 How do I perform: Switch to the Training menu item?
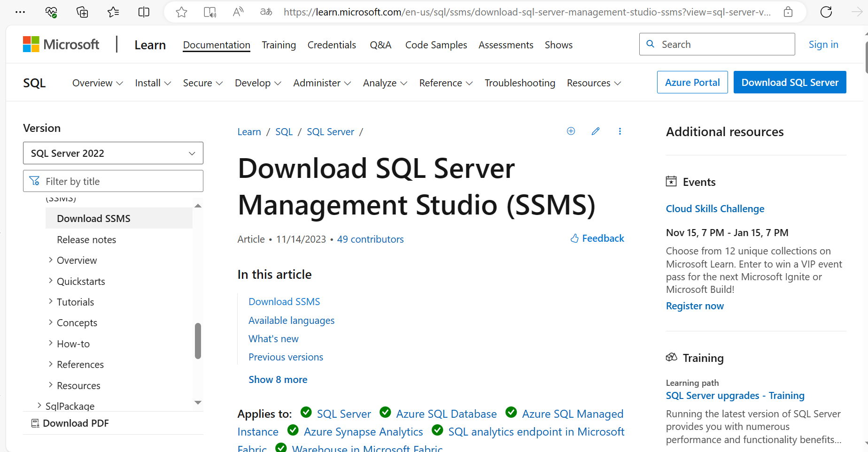279,45
